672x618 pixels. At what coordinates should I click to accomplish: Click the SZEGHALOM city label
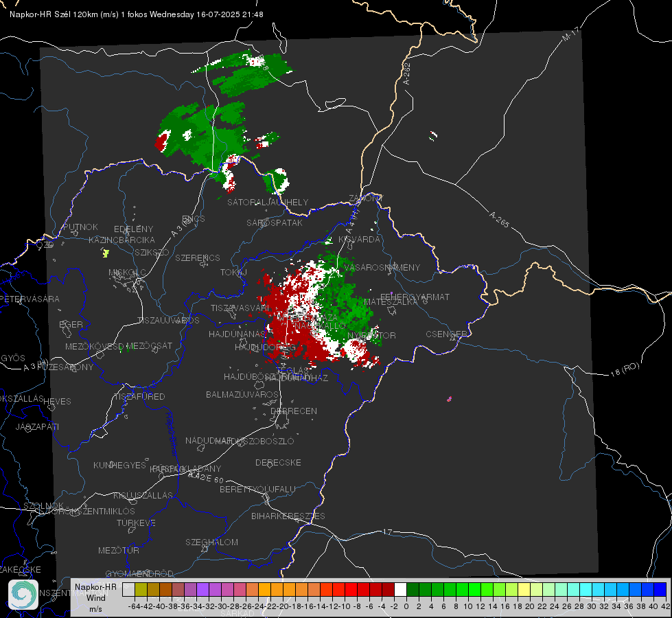tap(211, 542)
